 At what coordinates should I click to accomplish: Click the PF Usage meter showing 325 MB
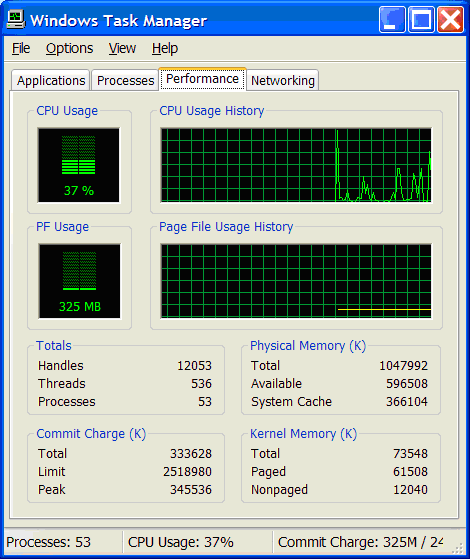coord(80,281)
